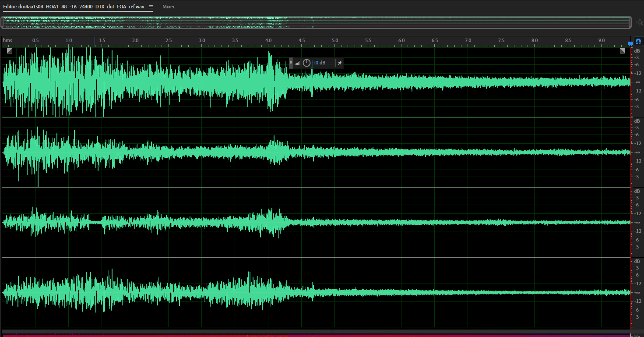
Task: Select the Editor tab with the wav file
Action: tap(74, 7)
